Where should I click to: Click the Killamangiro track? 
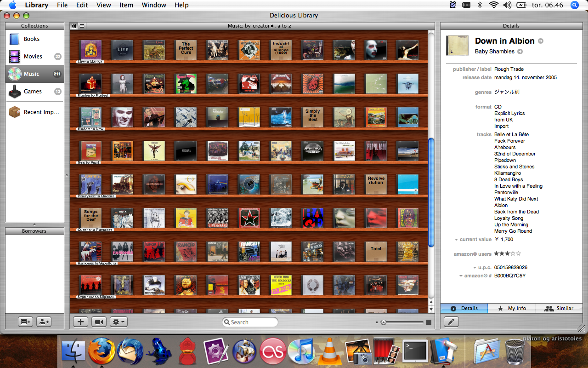pyautogui.click(x=508, y=173)
